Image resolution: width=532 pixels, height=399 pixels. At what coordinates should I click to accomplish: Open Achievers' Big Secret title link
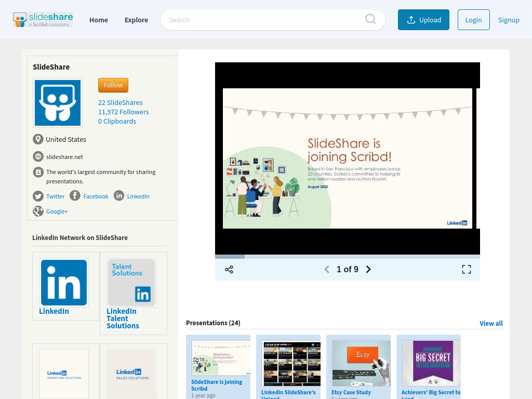[431, 394]
